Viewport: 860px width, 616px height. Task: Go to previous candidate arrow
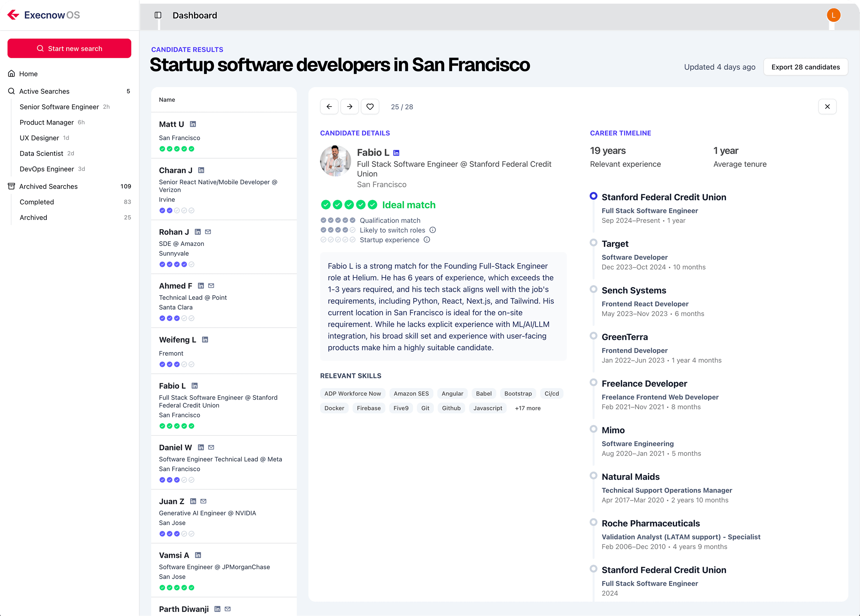tap(329, 107)
